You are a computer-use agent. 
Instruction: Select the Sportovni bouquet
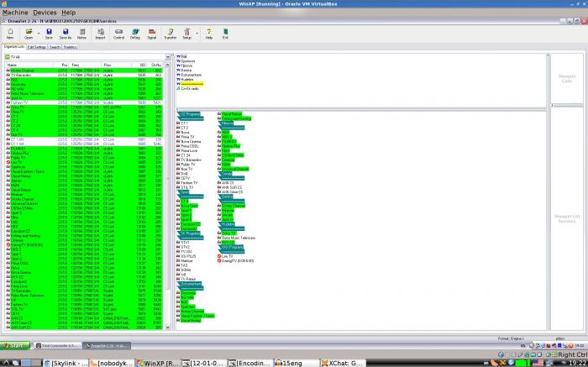tap(187, 61)
